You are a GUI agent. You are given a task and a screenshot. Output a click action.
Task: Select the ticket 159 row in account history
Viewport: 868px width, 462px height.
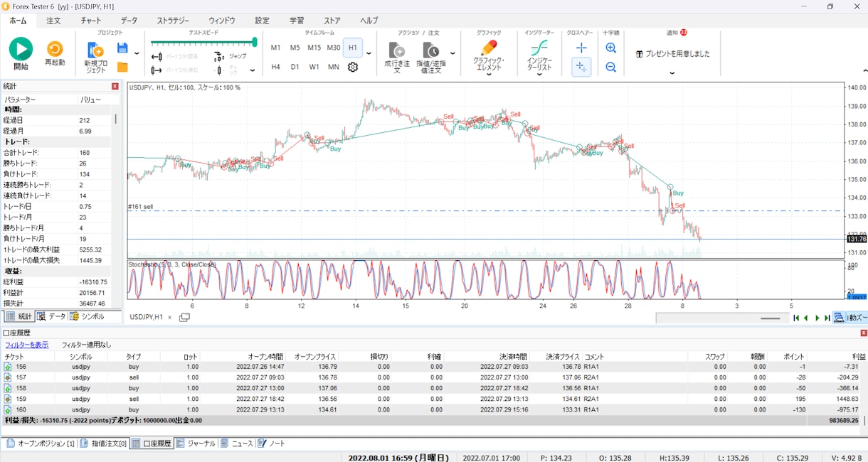coord(434,399)
